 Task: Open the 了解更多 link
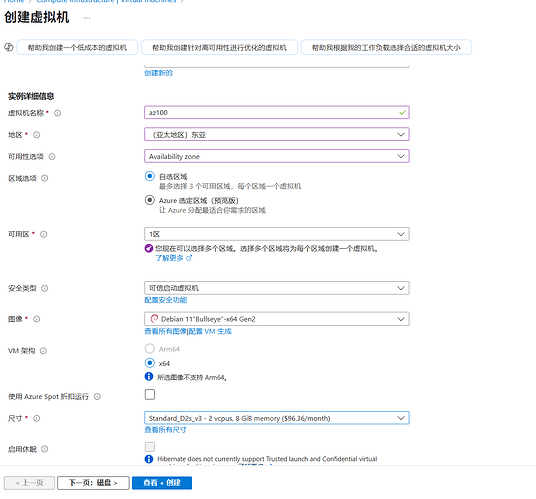tap(170, 258)
